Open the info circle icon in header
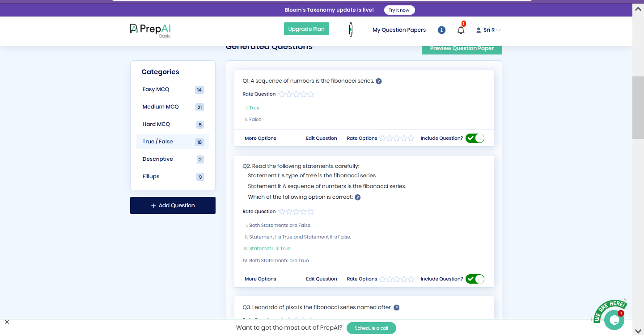The height and width of the screenshot is (335, 644). pyautogui.click(x=441, y=30)
